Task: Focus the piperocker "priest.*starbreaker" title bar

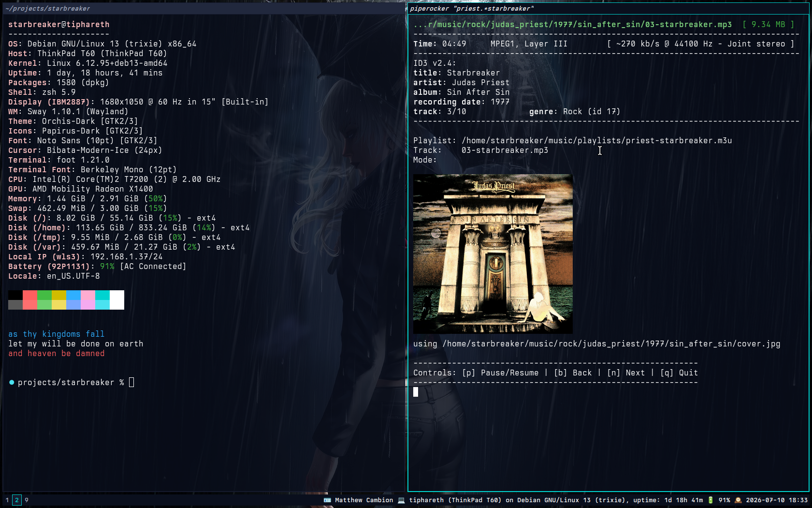Action: 608,8
